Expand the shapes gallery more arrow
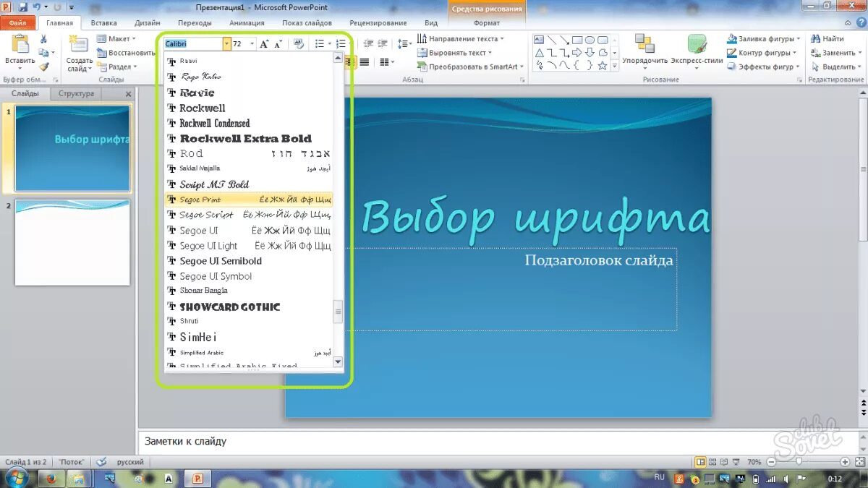 coord(616,66)
